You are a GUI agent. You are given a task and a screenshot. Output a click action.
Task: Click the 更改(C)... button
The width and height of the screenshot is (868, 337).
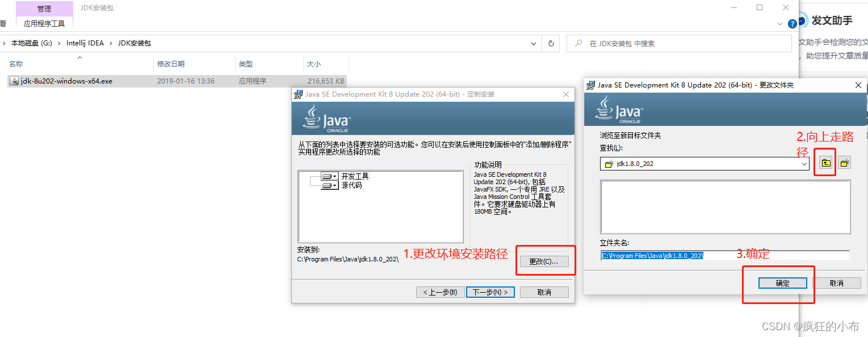pyautogui.click(x=544, y=261)
